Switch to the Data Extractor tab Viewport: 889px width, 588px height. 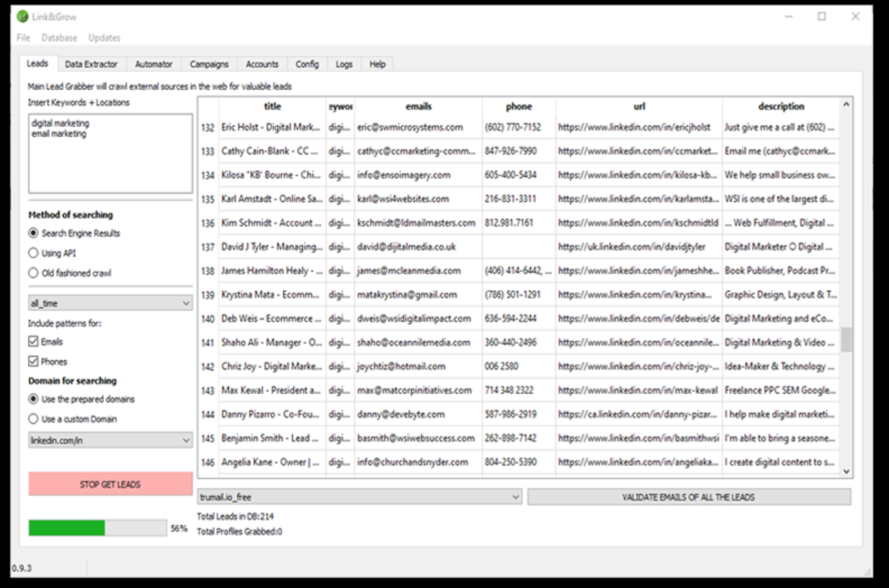click(91, 64)
